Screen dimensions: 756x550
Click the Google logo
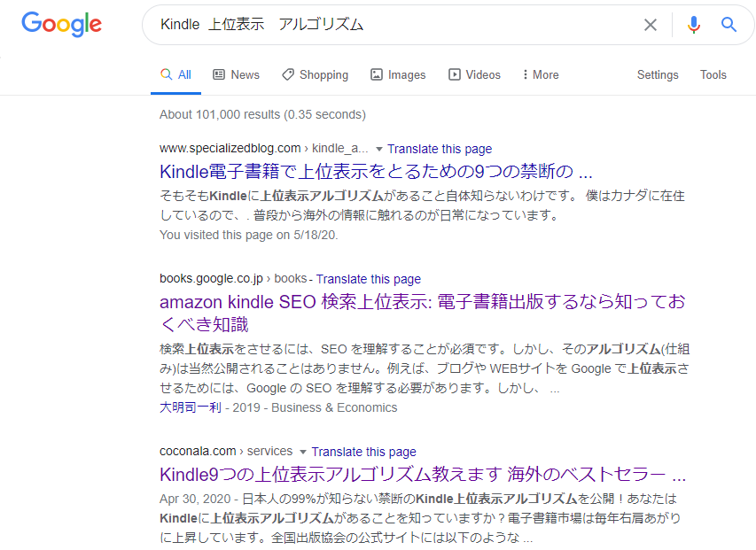(62, 24)
